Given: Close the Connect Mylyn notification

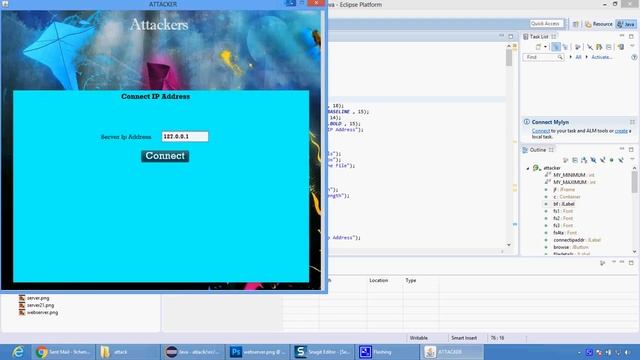Looking at the screenshot, I should tap(632, 122).
